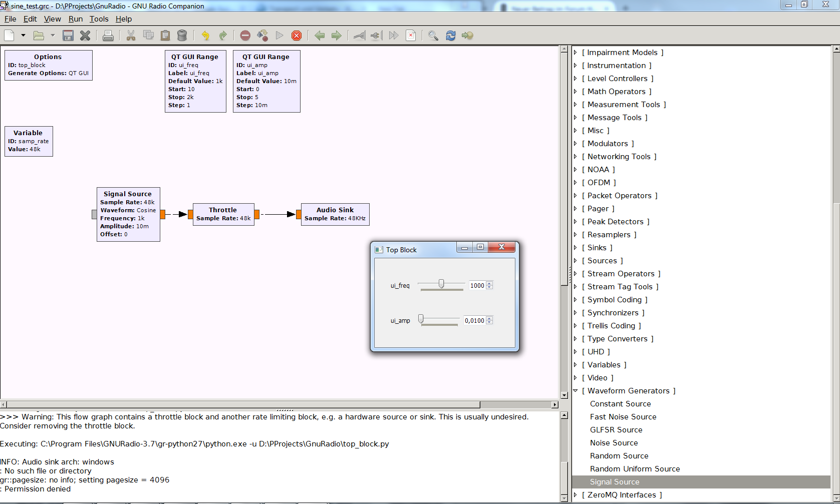Viewport: 840px width, 504px height.
Task: Undo the last change
Action: coord(205,36)
